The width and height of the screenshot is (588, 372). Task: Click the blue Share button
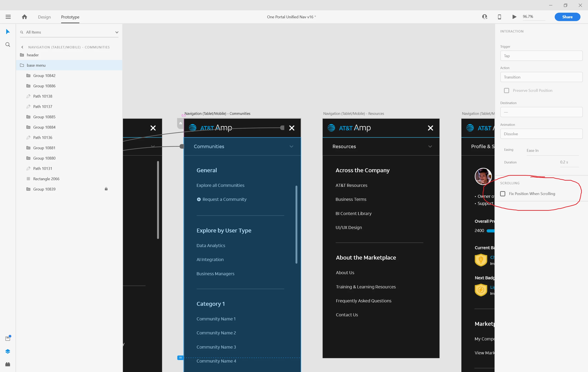click(x=567, y=17)
